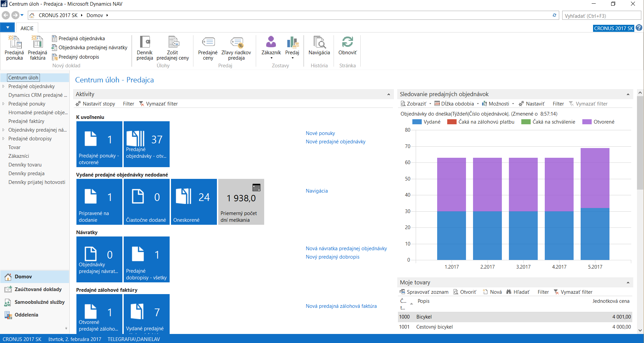Open Predajné ponuky - otvorené tile
This screenshot has height=343, width=644.
pyautogui.click(x=99, y=144)
